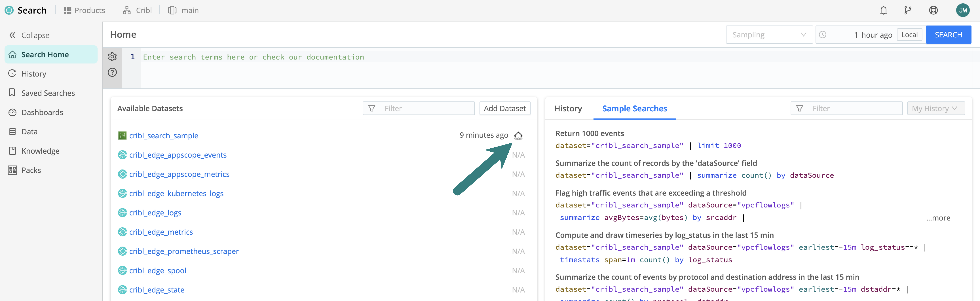Focus the Available Datasets filter field

(419, 108)
